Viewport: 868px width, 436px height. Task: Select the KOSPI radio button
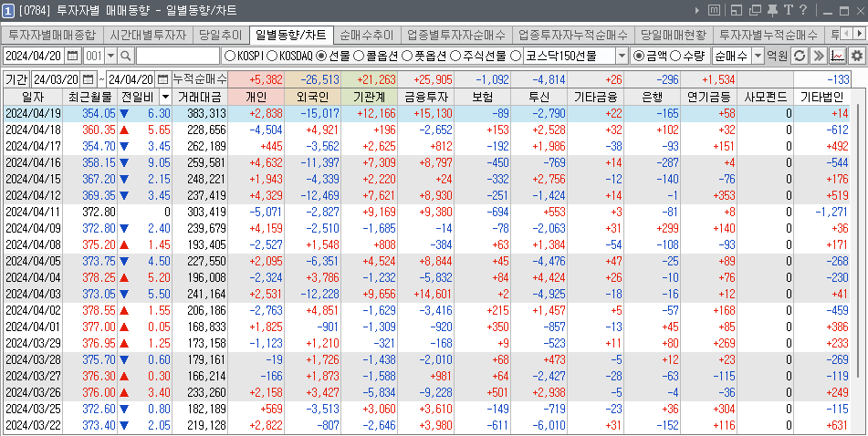point(229,57)
